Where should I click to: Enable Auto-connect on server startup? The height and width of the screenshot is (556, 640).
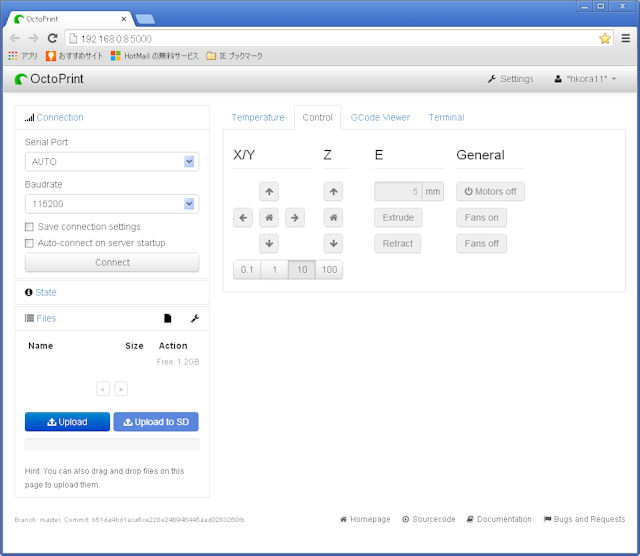29,243
